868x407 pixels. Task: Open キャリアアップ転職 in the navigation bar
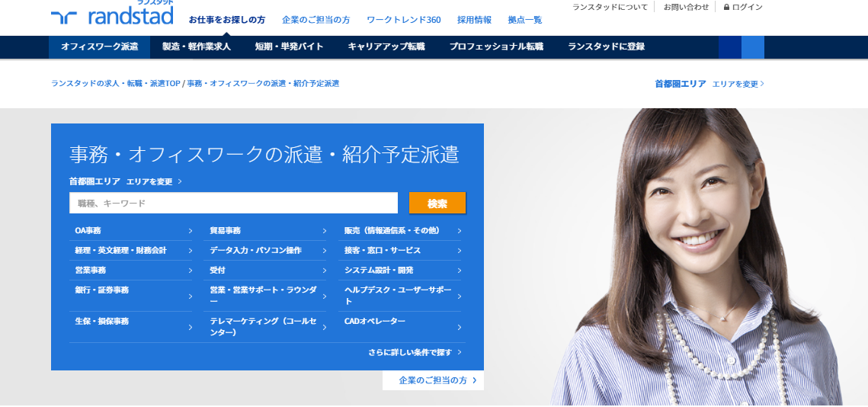pos(386,47)
